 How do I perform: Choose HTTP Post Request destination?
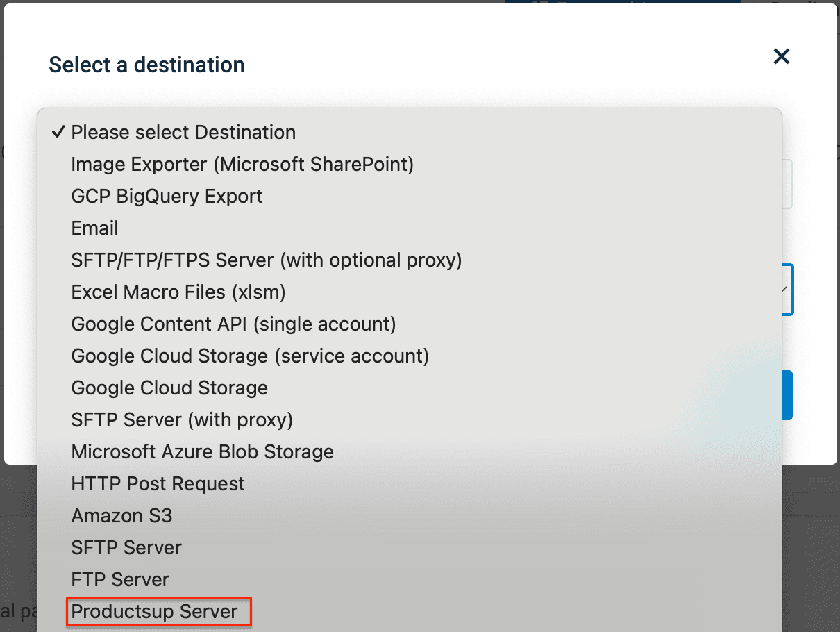pos(158,484)
